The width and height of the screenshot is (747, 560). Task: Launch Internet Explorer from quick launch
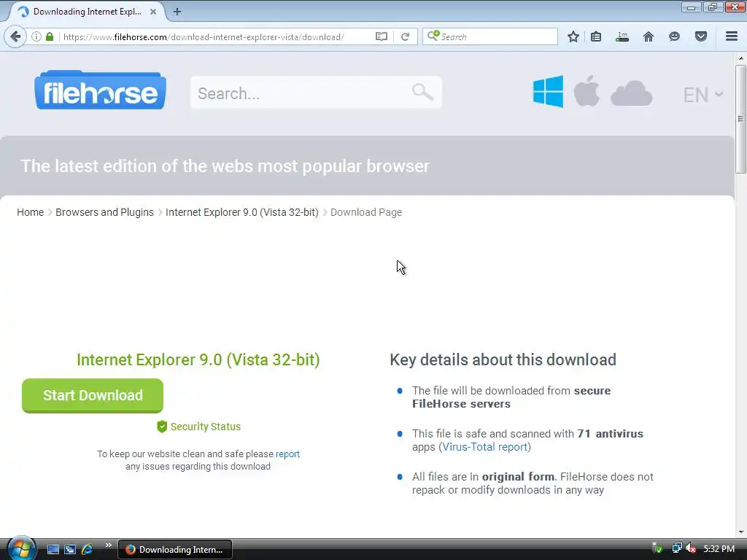click(x=88, y=550)
